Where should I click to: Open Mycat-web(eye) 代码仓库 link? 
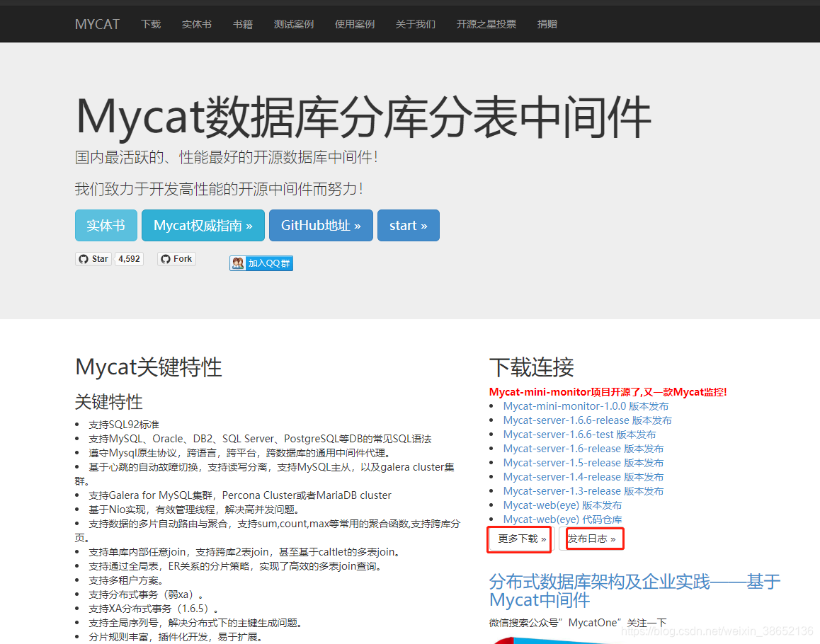tap(563, 519)
